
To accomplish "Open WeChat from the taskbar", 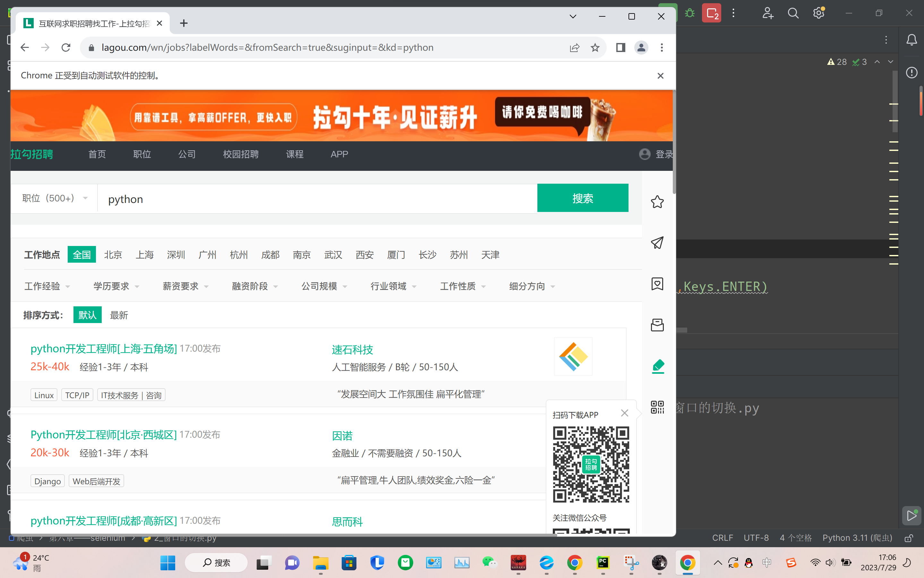I will 490,562.
